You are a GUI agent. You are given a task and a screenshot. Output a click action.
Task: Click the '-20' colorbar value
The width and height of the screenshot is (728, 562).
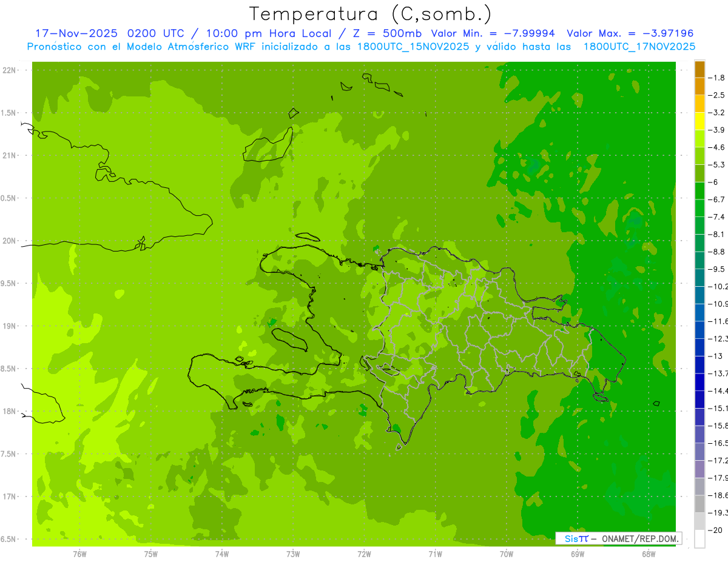click(x=715, y=530)
